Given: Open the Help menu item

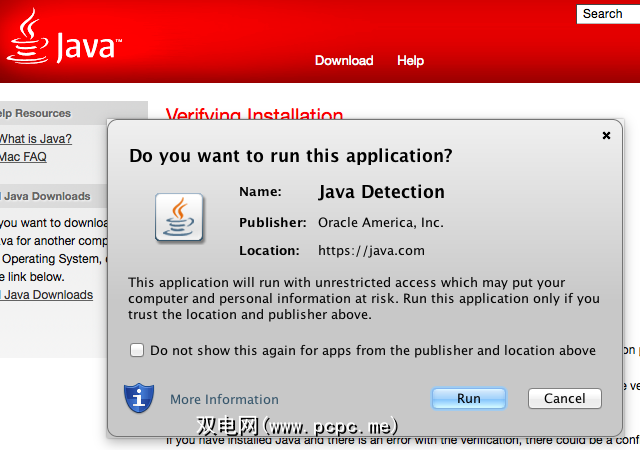Looking at the screenshot, I should click(410, 60).
